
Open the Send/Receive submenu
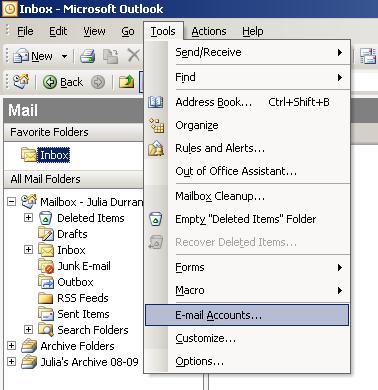(x=247, y=52)
